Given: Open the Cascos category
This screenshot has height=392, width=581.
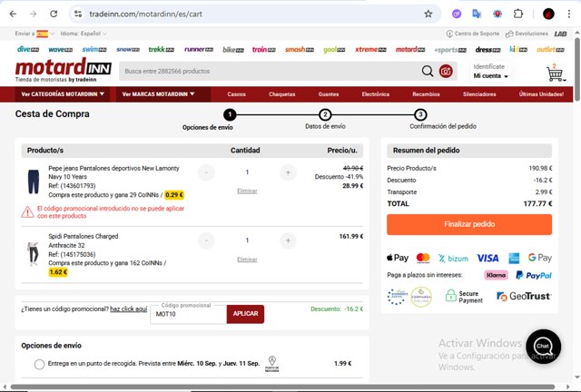Looking at the screenshot, I should [x=236, y=94].
